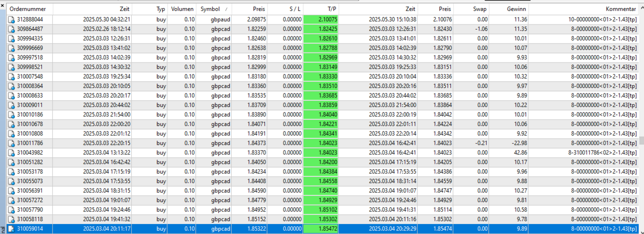This screenshot has width=644, height=234.
Task: Click the order icon for 310058118
Action: point(12,219)
